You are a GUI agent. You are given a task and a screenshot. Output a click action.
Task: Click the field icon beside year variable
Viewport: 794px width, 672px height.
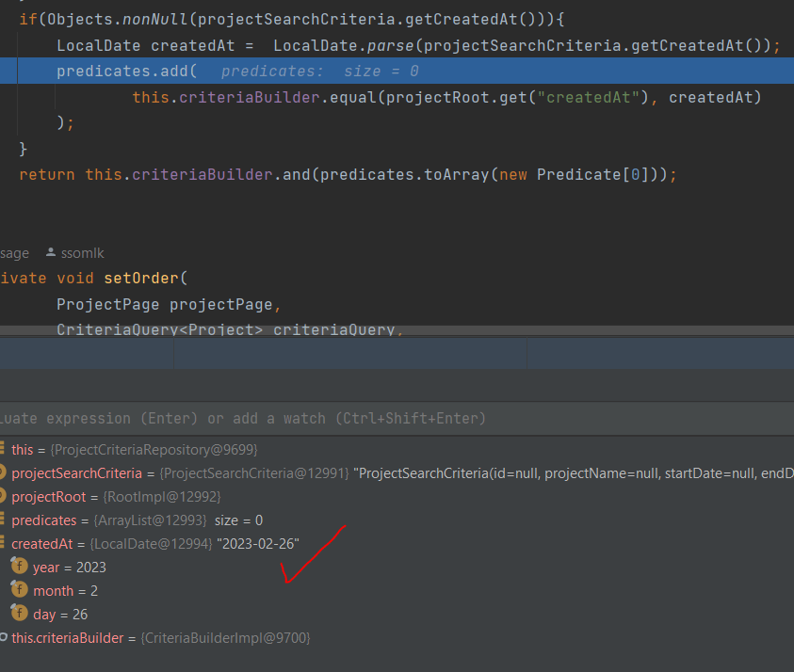(x=19, y=567)
